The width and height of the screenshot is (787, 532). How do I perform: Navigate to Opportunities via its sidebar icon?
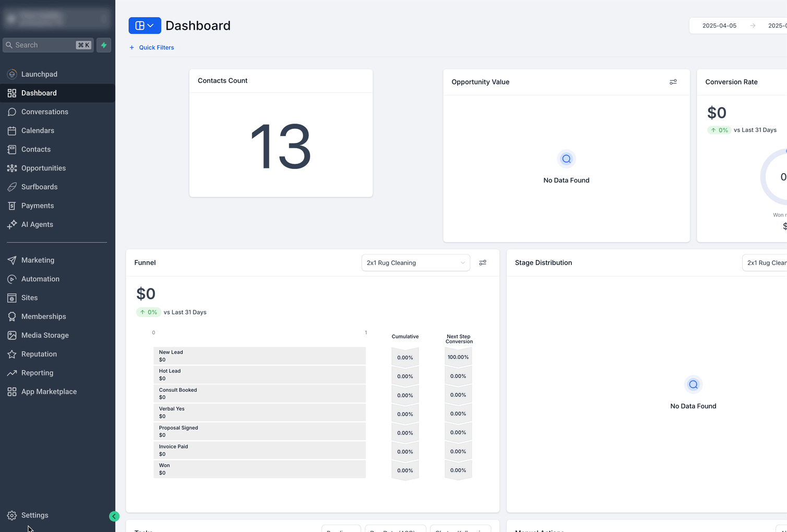(12, 168)
